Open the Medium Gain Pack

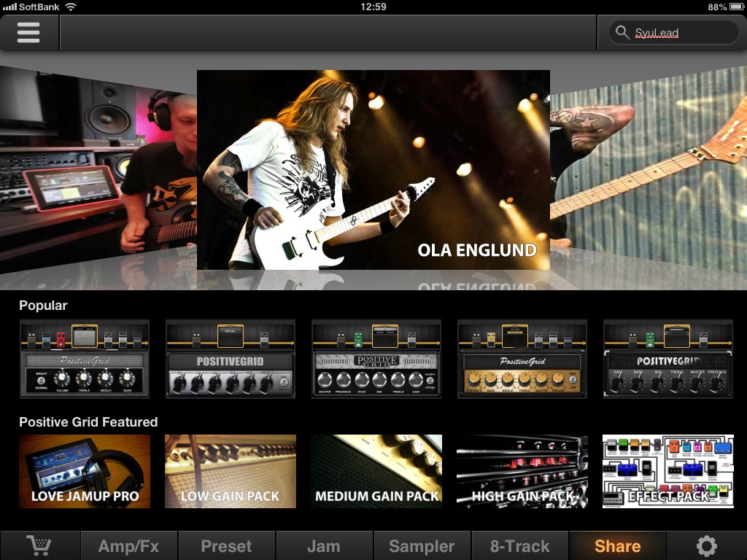(376, 471)
